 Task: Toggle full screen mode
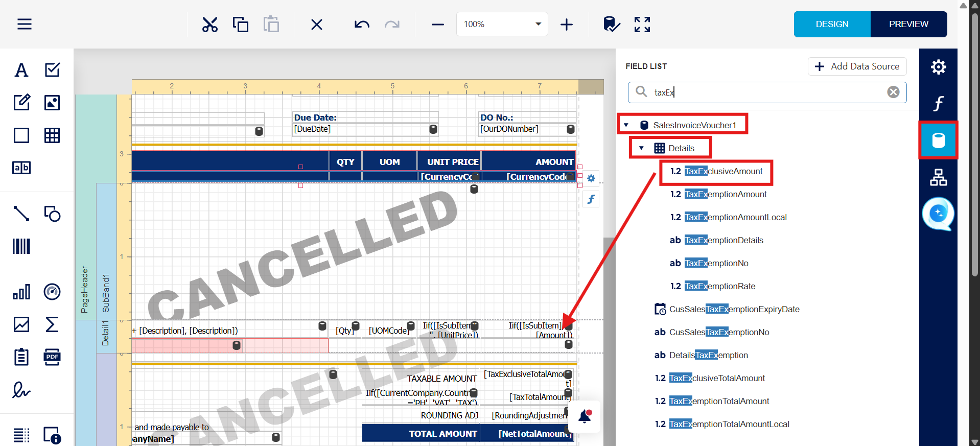coord(642,24)
